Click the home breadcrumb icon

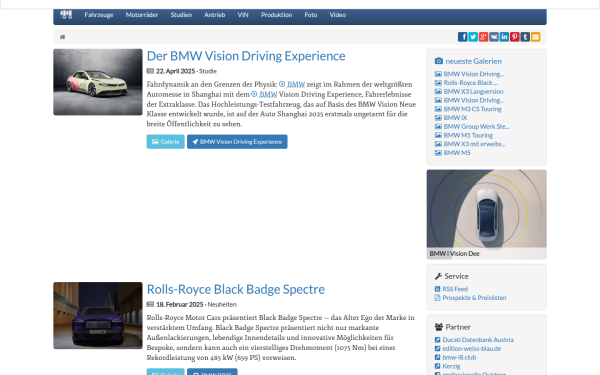[x=62, y=37]
